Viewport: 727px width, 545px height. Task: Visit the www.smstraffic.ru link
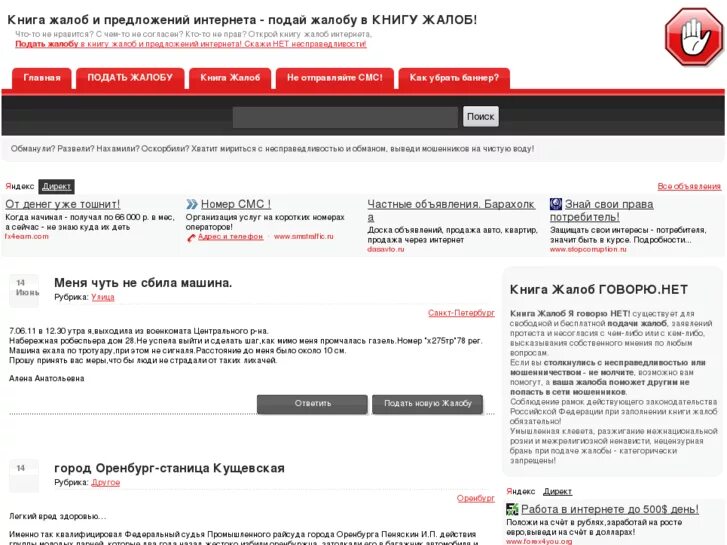click(x=304, y=237)
